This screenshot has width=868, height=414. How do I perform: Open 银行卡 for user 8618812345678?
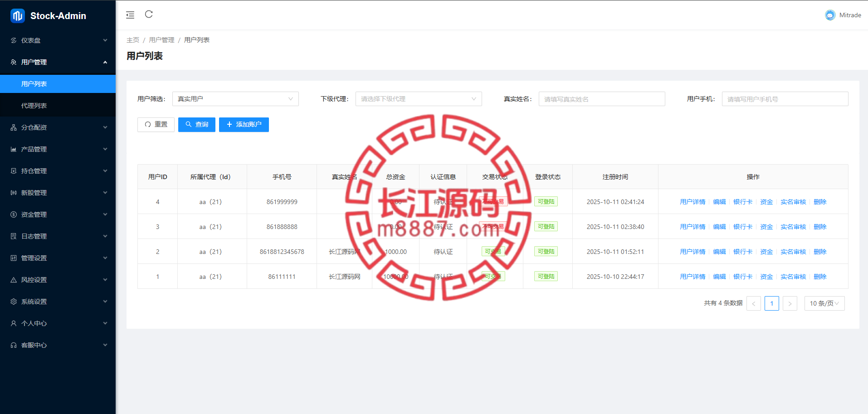[743, 252]
